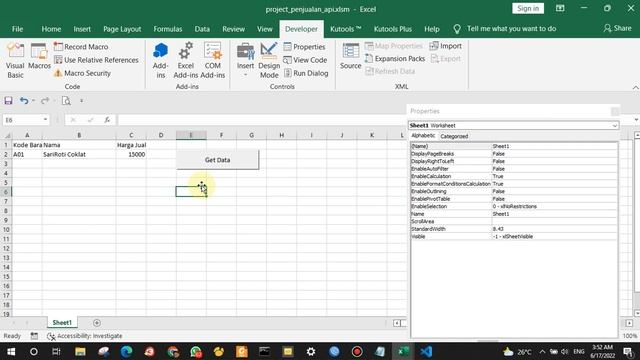Screen dimensions: 640x360
Task: Expand the Name Box dropdown
Action: tap(45, 120)
